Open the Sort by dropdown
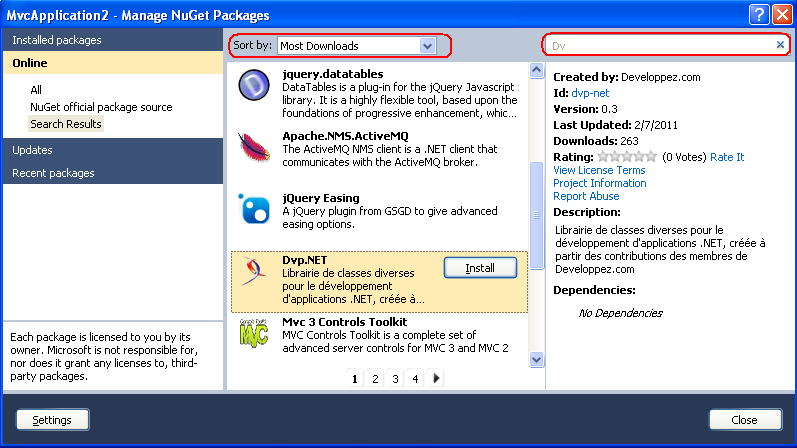 (x=357, y=45)
